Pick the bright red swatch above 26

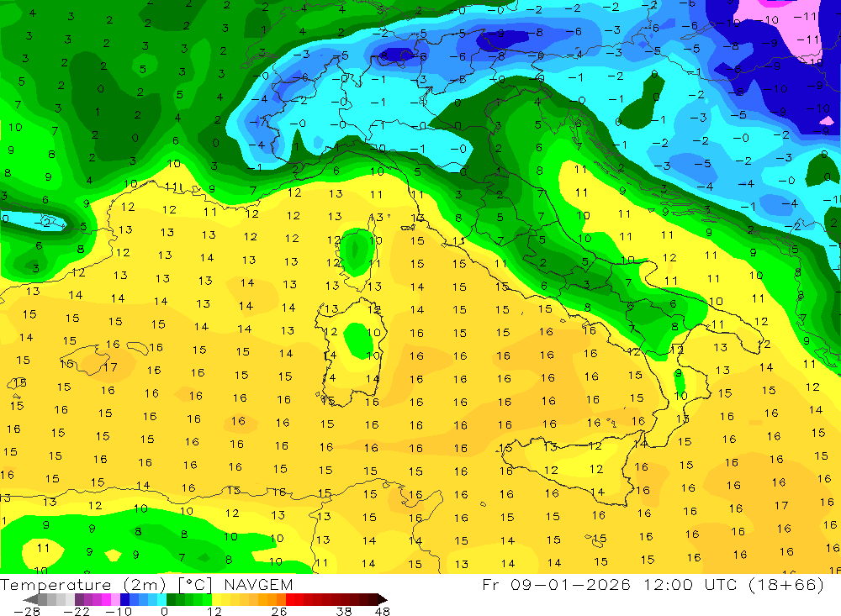tap(290, 600)
